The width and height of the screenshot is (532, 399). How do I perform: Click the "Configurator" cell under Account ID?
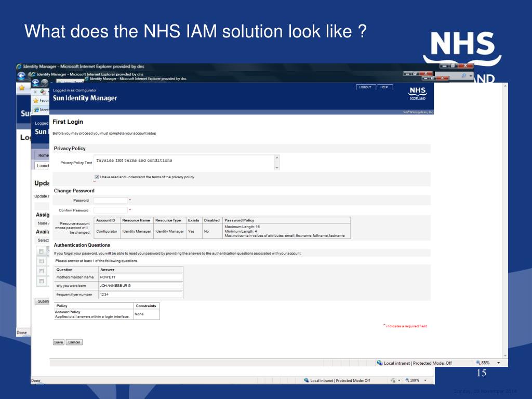(107, 231)
